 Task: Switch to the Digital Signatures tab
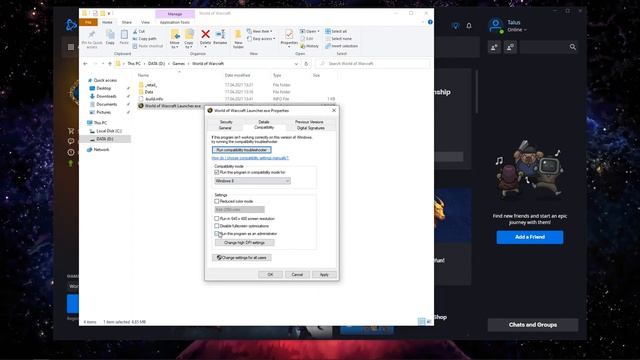(x=311, y=128)
